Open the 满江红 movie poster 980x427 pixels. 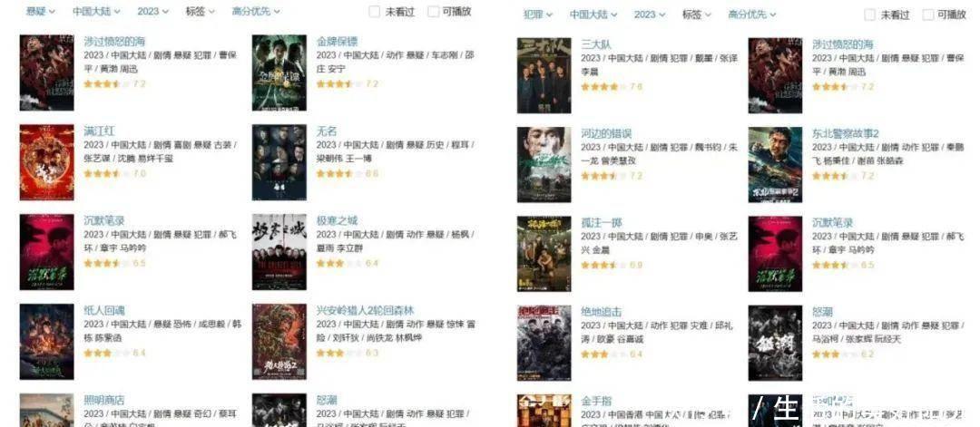46,162
